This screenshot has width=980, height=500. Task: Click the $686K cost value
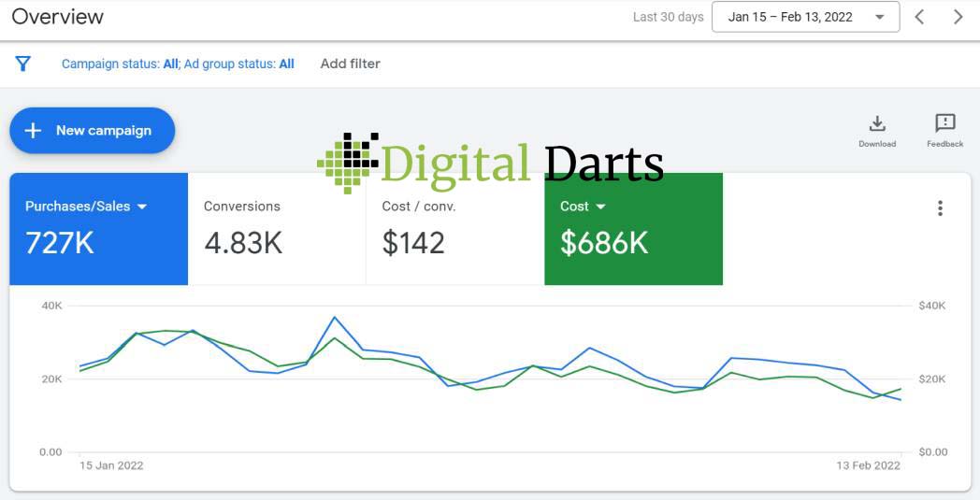[x=604, y=242]
